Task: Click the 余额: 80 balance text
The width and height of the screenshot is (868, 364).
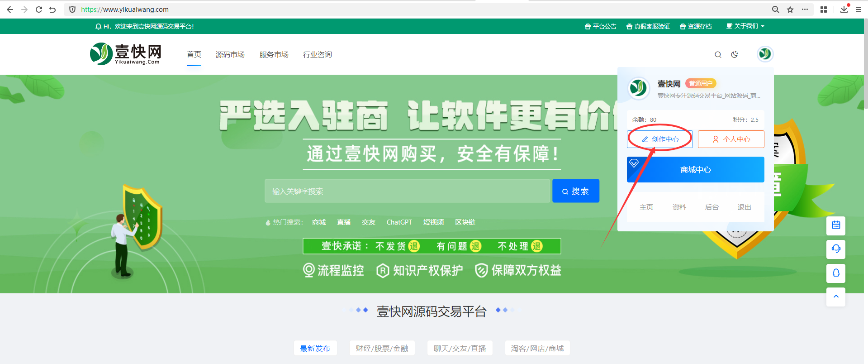Action: click(644, 120)
